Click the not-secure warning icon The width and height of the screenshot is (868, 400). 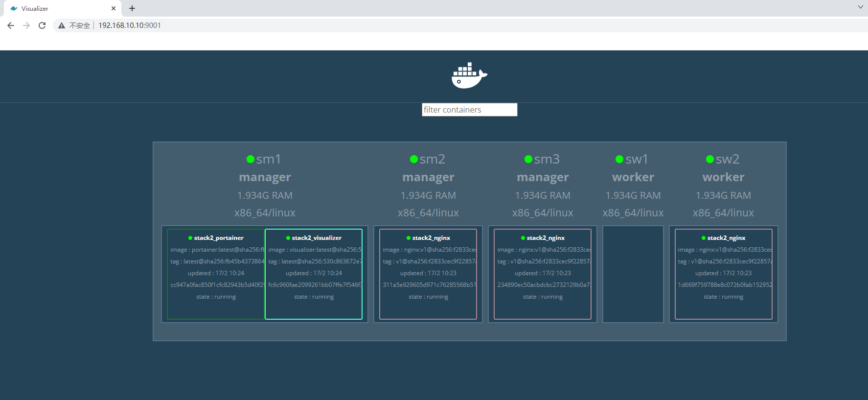(62, 25)
